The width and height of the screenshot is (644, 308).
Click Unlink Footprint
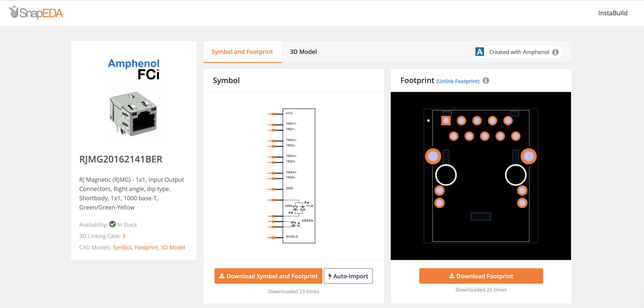458,81
